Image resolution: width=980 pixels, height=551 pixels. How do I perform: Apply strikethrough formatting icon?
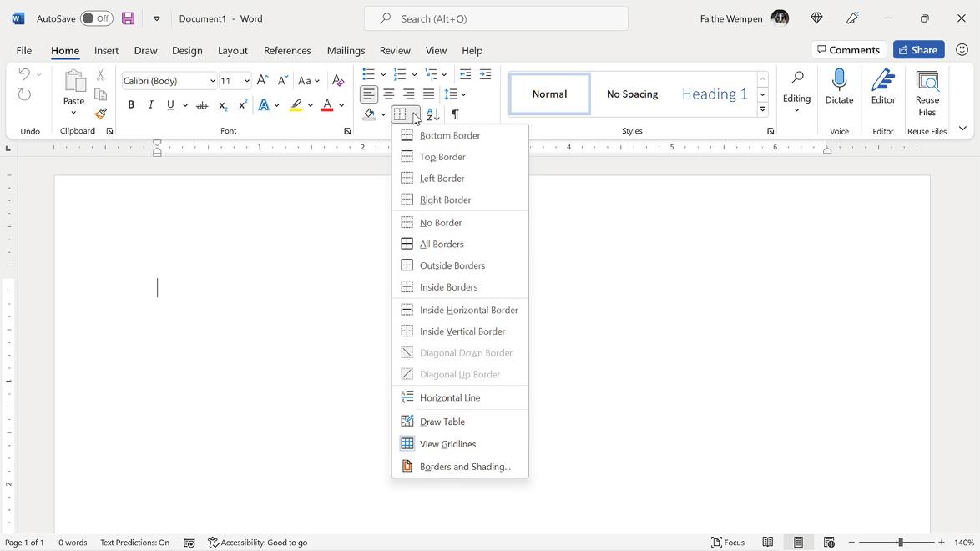coord(202,105)
